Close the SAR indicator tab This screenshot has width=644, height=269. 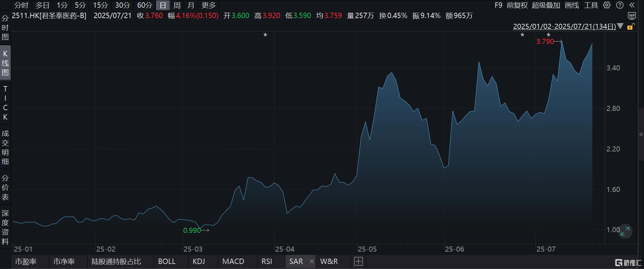311,261
